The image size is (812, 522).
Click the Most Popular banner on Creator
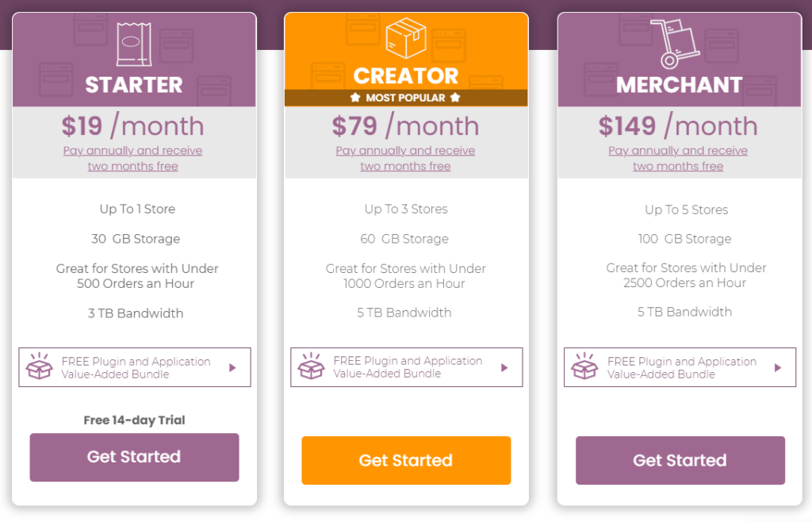point(406,98)
